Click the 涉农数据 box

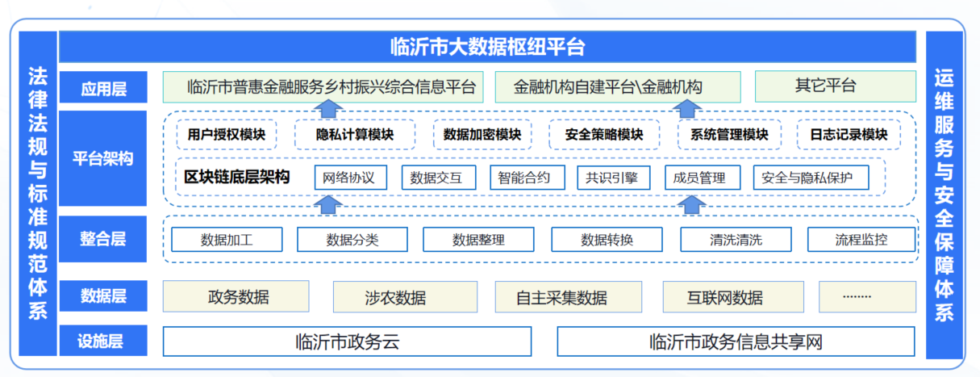[405, 296]
